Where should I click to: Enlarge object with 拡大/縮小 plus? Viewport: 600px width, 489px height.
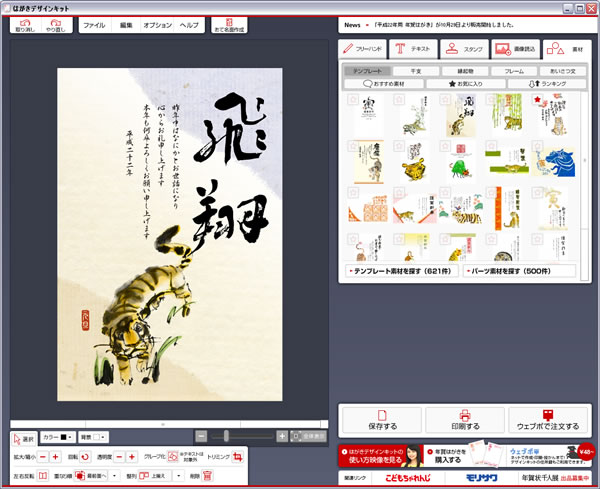coord(55,457)
